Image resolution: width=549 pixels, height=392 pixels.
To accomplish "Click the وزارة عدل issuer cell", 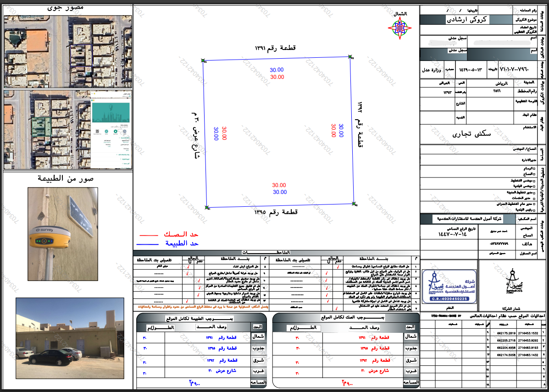I will point(433,70).
